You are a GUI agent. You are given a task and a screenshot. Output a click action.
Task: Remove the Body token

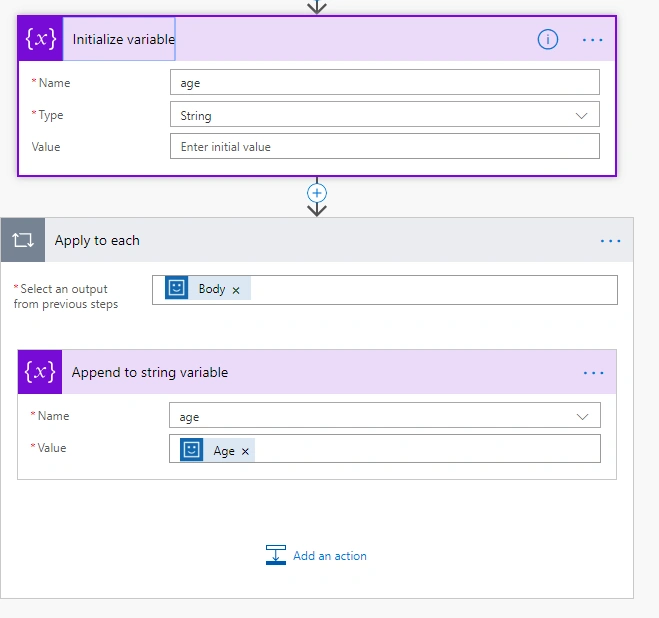coord(236,290)
